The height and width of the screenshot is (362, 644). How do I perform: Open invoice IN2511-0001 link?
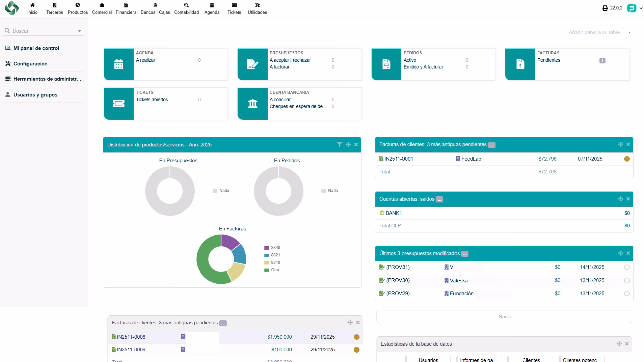[x=398, y=159]
